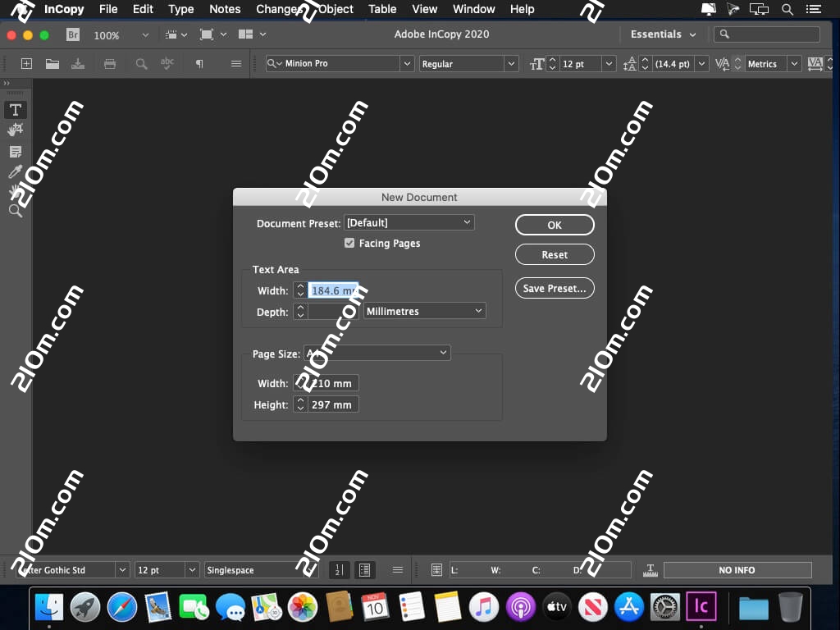Click the copyfit progress ruler icon

(650, 570)
